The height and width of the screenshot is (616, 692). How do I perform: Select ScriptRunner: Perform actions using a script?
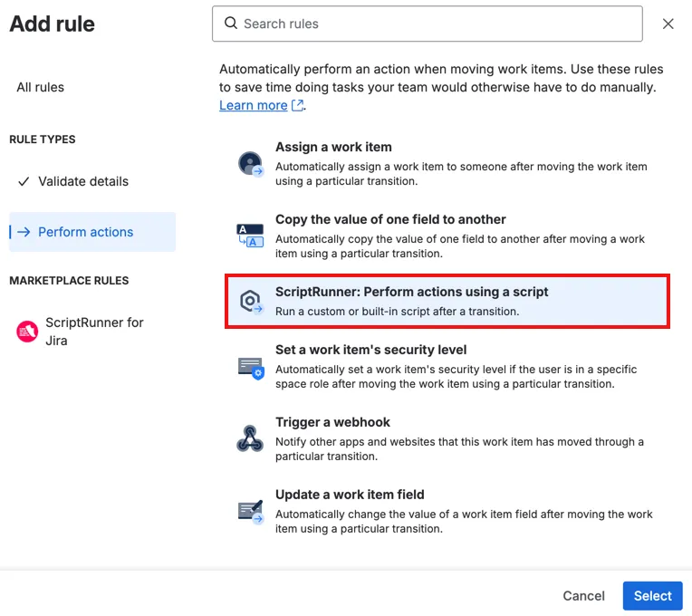(447, 302)
